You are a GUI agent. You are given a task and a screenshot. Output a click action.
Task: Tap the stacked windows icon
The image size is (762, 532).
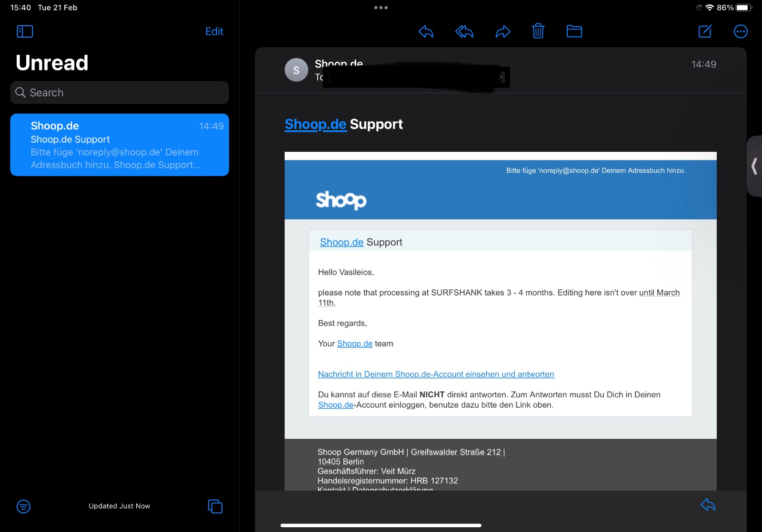pyautogui.click(x=215, y=506)
